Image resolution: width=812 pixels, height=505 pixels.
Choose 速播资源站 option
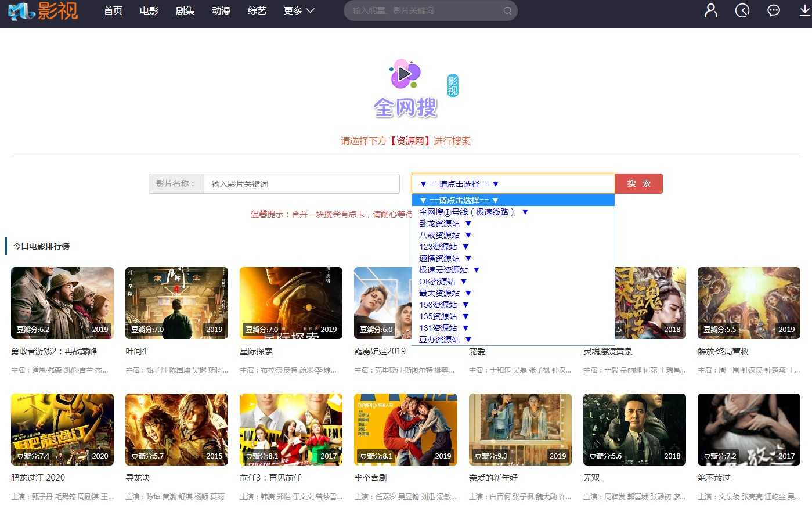coord(513,258)
